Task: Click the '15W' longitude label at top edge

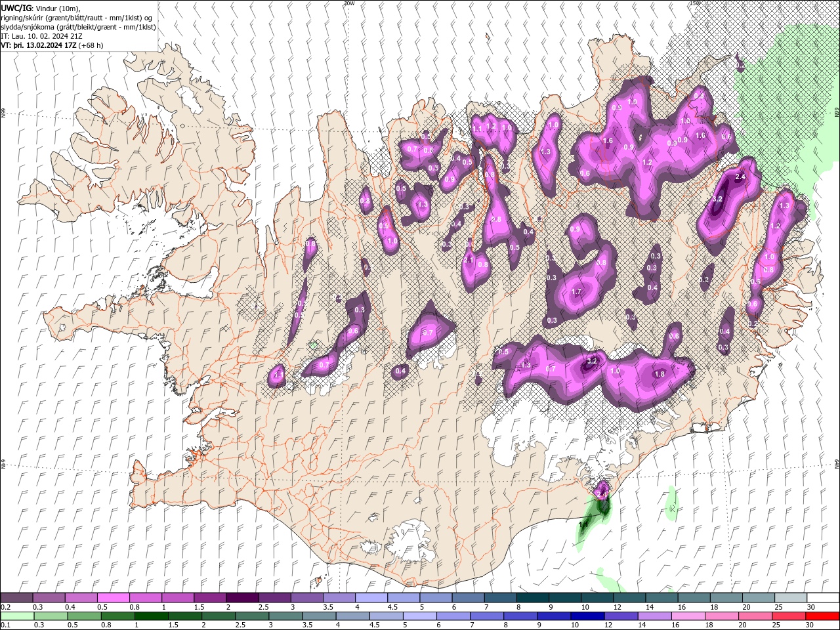Action: point(695,3)
